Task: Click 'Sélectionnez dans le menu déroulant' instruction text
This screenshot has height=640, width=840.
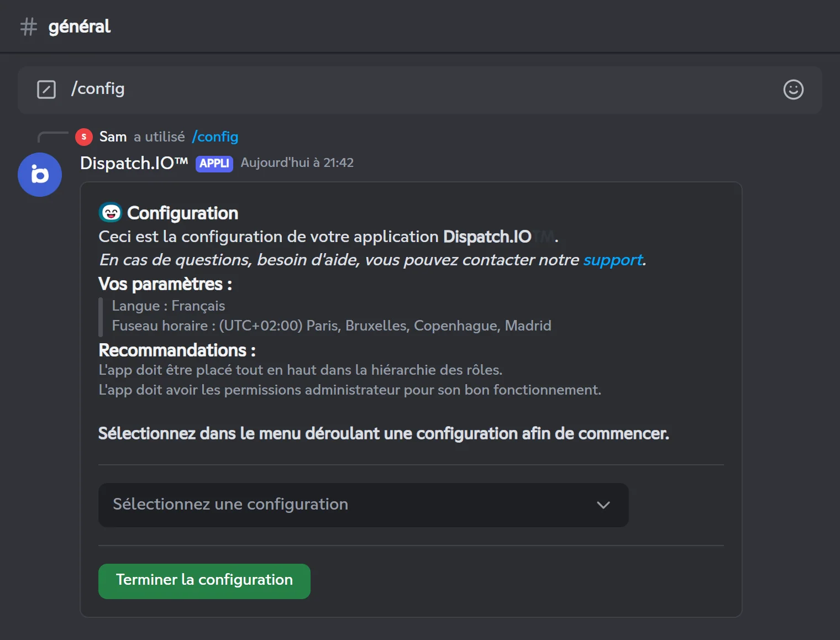Action: click(x=384, y=433)
